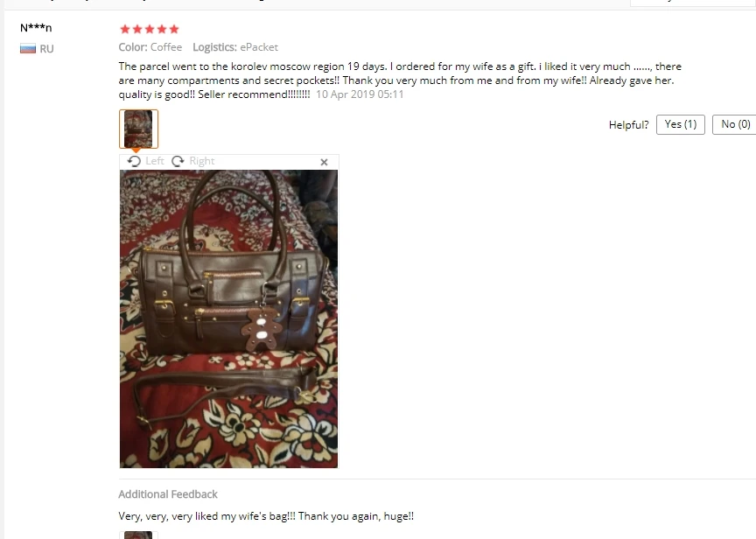
Task: Click the 'Logistics: ePacket' attribute text
Action: 235,47
